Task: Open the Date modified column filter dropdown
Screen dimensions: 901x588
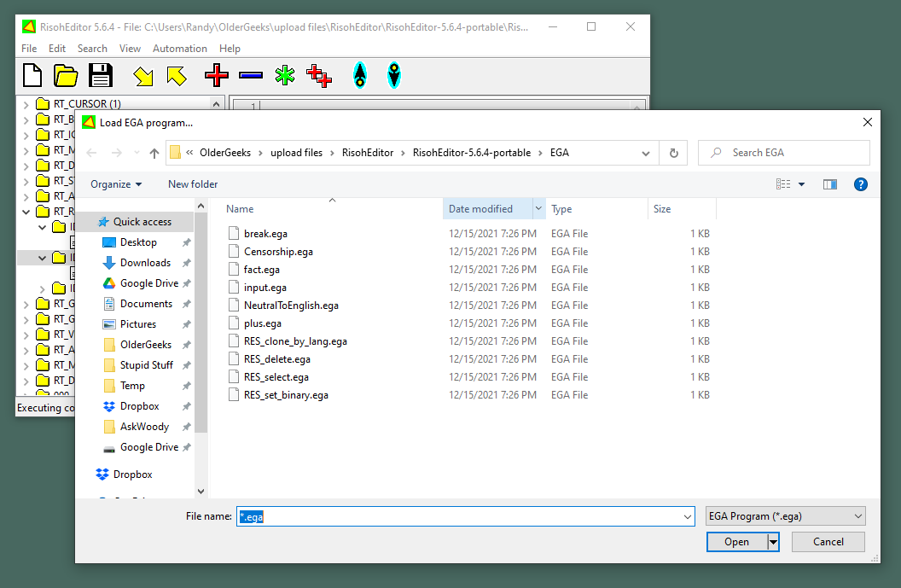Action: pos(538,208)
